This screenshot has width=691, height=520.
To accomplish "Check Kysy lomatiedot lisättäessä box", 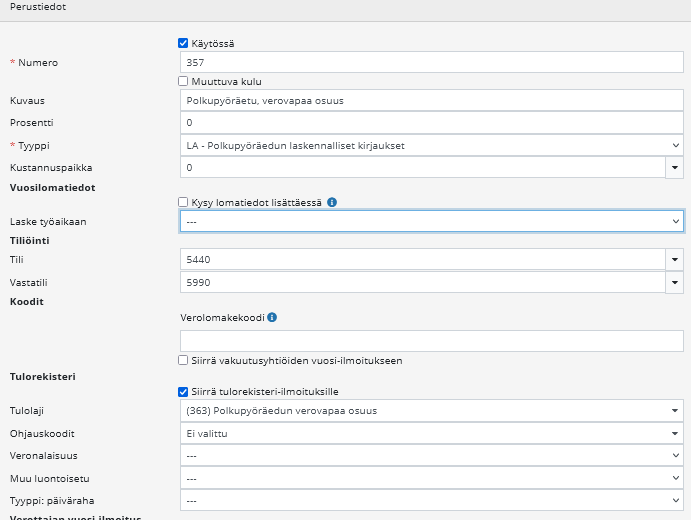I will (183, 202).
